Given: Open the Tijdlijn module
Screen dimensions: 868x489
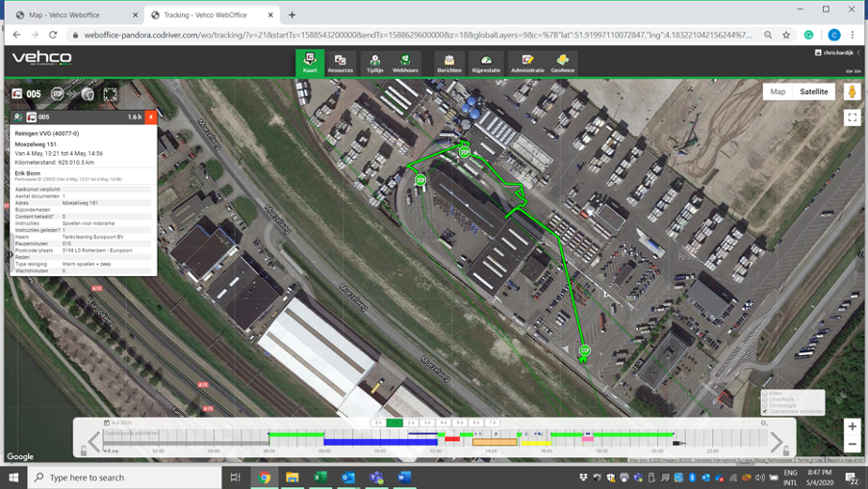Looking at the screenshot, I should [374, 64].
